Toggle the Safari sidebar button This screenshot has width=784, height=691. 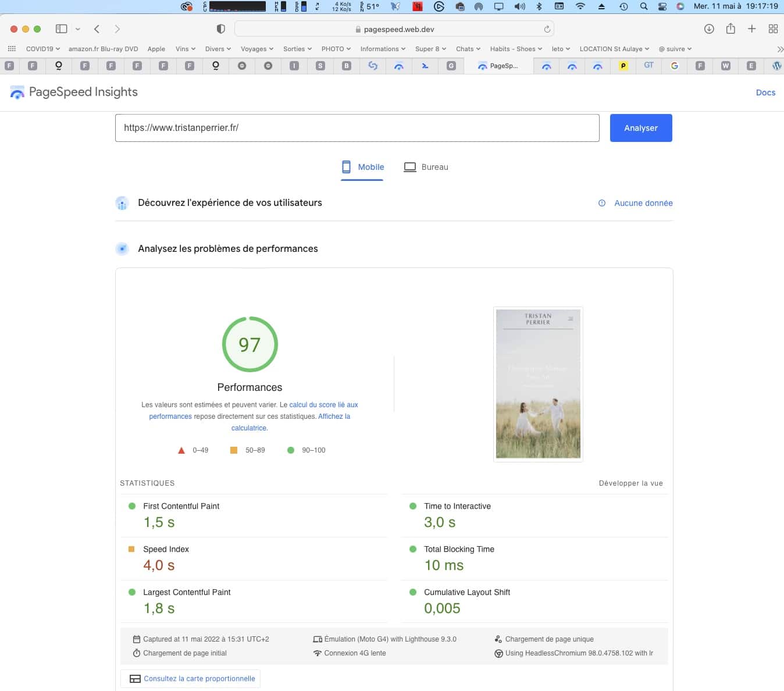tap(61, 29)
